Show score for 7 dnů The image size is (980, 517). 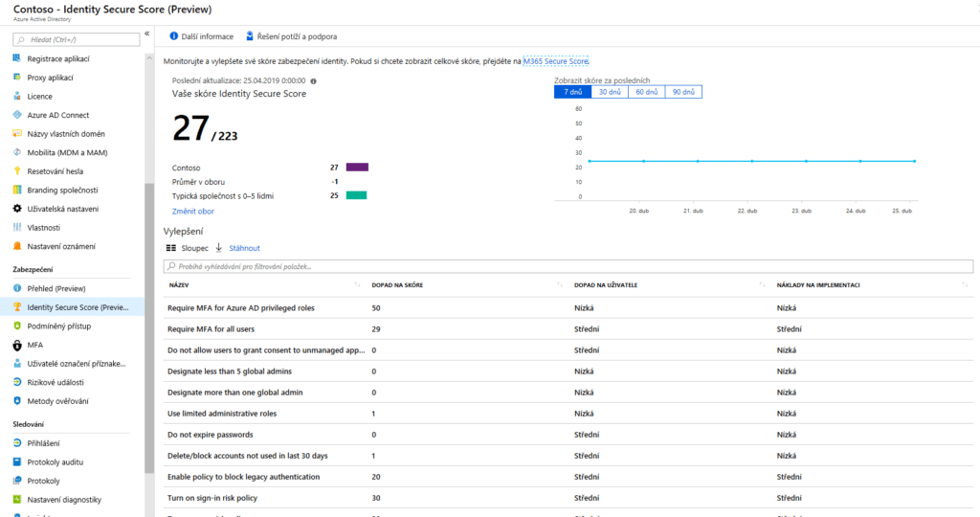[572, 92]
